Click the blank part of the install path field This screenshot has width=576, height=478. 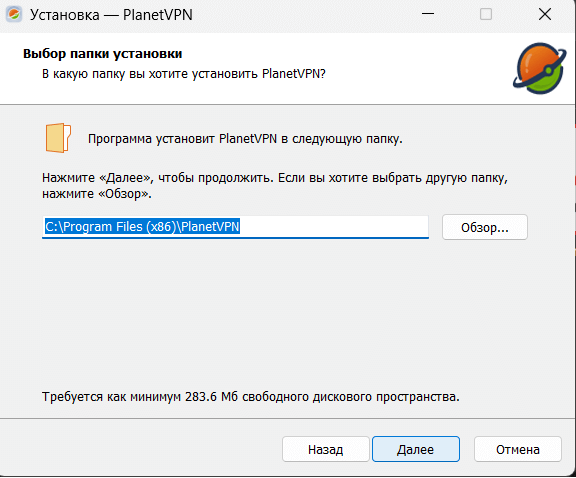coord(334,226)
